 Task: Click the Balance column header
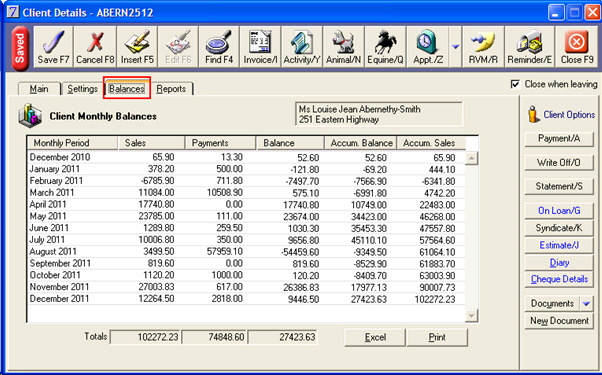click(290, 143)
